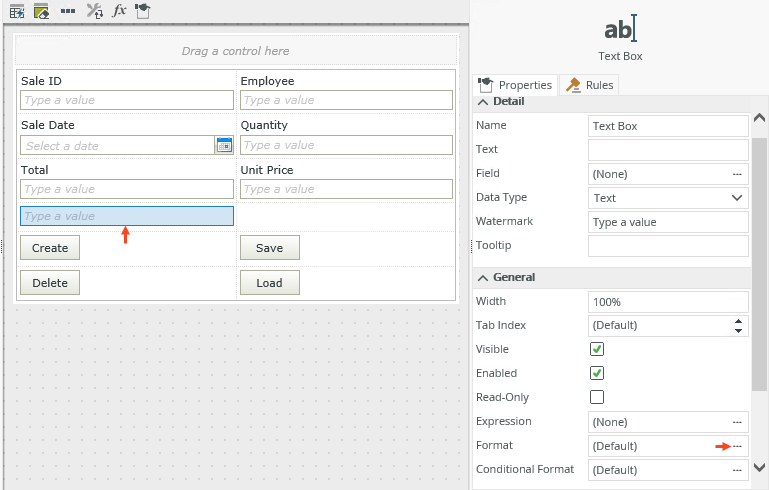Click the last toolbar icon after fx
Screen dimensions: 769x490
pyautogui.click(x=143, y=11)
